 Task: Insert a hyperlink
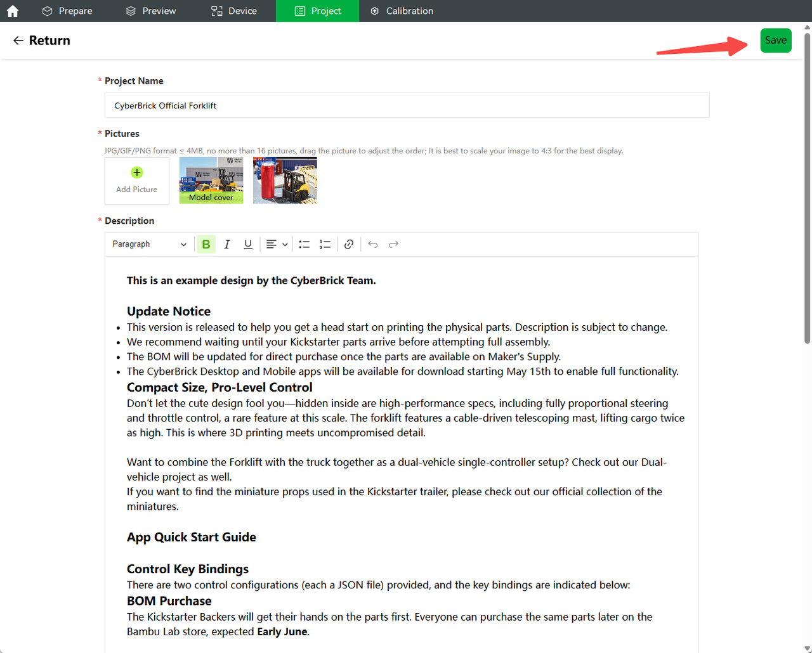tap(349, 244)
